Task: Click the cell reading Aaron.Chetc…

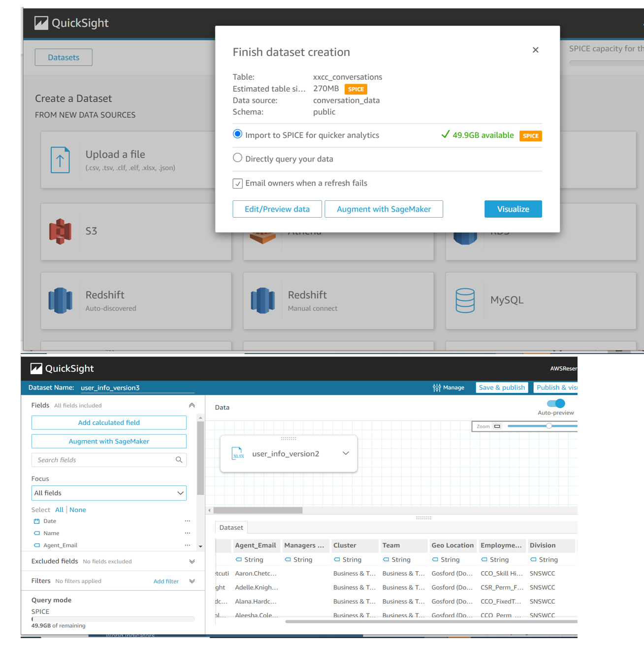Action: 256,574
